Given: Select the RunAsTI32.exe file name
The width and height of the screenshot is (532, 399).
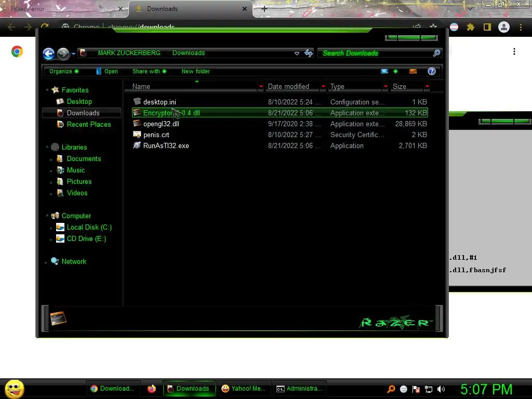Looking at the screenshot, I should tap(166, 145).
